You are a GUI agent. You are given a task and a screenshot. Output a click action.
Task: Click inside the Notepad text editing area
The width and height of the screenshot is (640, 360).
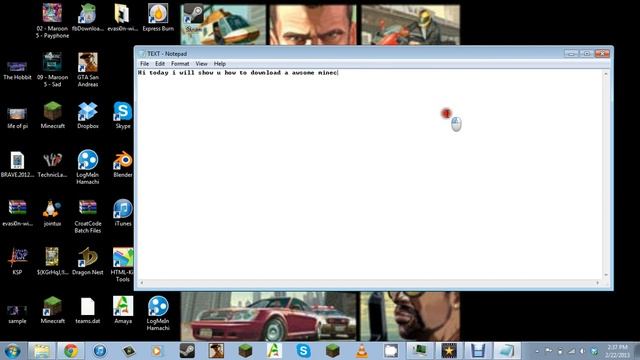click(x=370, y=174)
